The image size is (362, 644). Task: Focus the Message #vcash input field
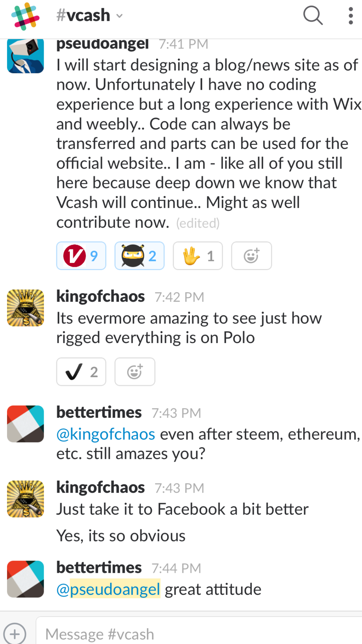199,632
